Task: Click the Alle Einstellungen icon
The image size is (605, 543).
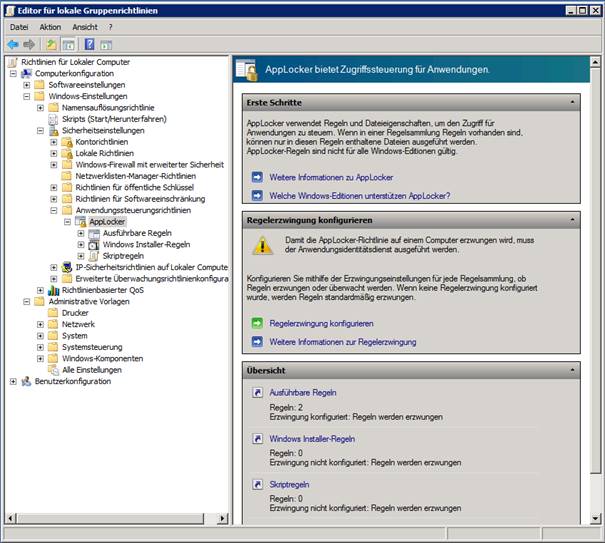Action: point(53,370)
